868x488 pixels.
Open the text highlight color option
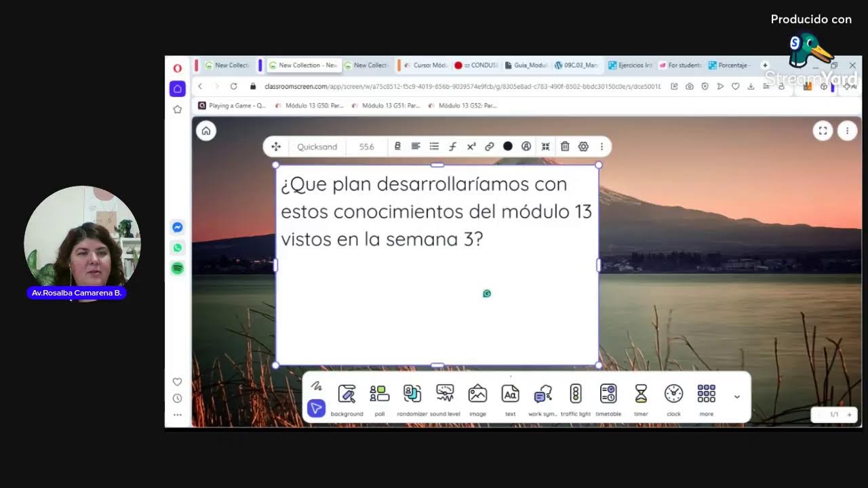tap(526, 146)
